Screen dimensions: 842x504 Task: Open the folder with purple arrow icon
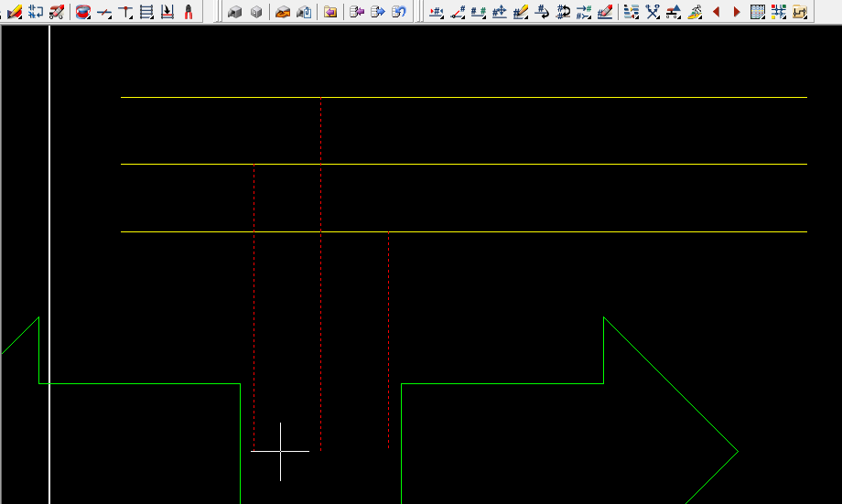click(x=330, y=12)
